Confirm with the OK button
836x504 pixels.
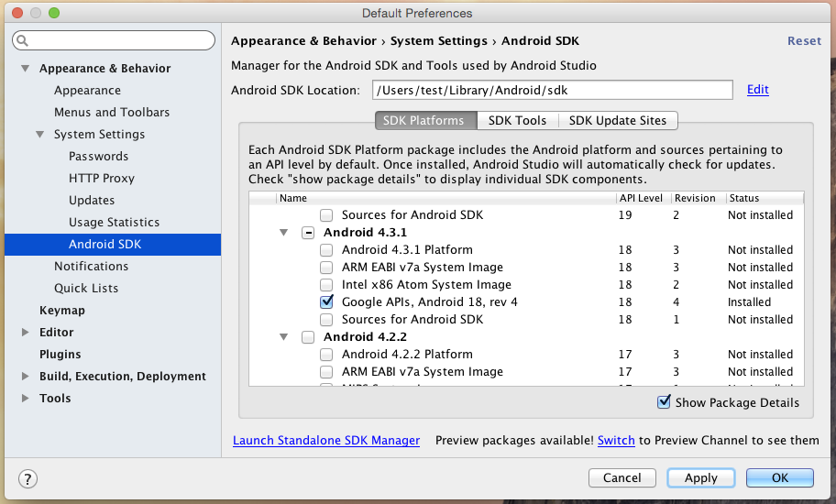(780, 478)
